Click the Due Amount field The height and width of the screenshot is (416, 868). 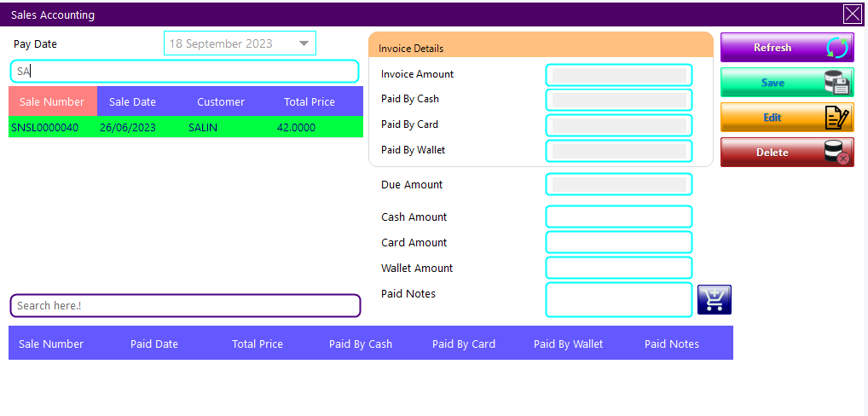coord(618,184)
